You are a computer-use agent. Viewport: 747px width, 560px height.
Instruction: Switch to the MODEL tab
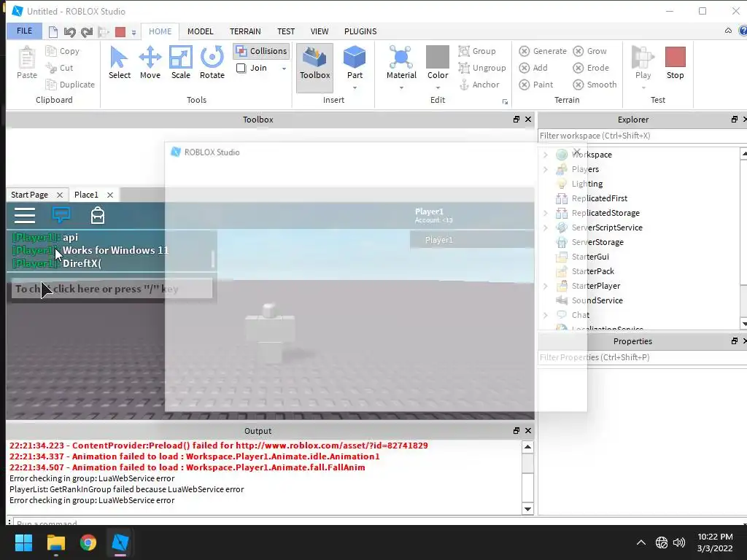tap(200, 31)
